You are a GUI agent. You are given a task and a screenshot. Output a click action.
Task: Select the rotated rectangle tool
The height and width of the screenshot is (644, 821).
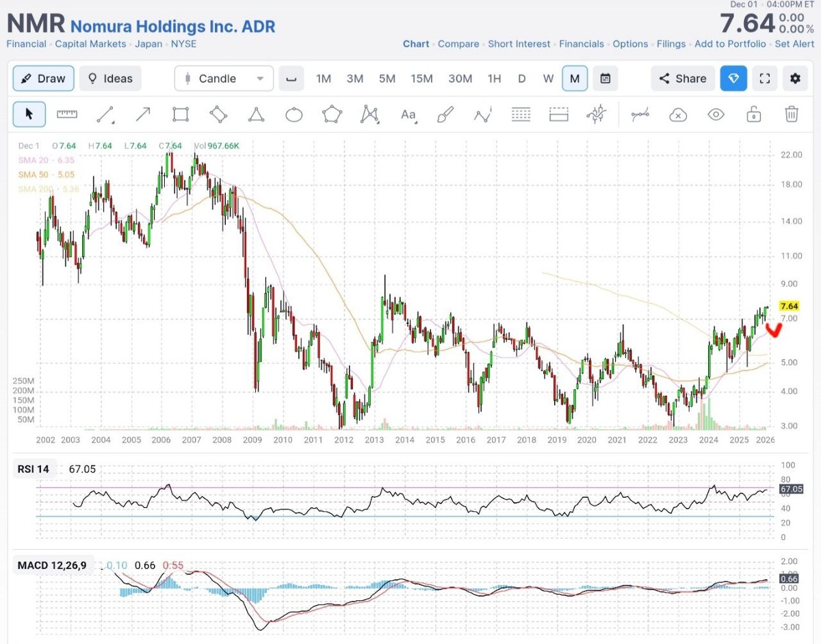pos(218,114)
